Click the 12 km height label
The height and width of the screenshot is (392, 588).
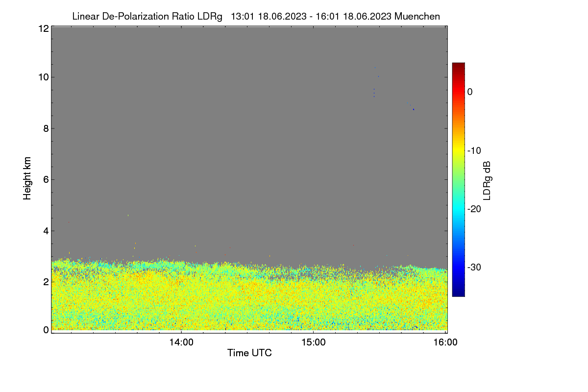pos(43,28)
